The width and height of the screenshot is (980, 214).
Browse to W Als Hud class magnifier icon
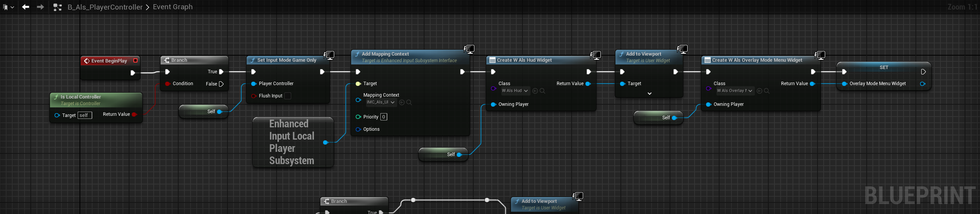coord(542,91)
